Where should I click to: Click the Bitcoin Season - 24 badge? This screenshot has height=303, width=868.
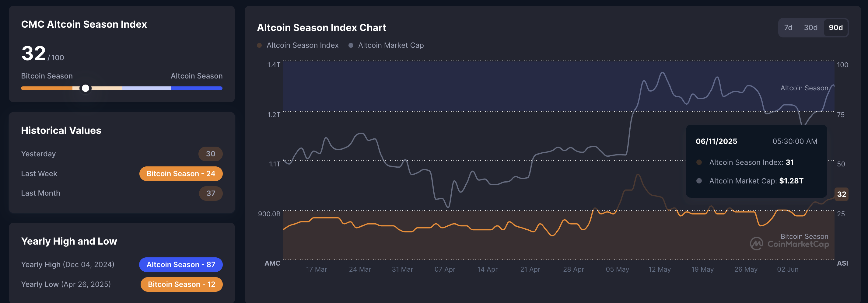pyautogui.click(x=181, y=174)
